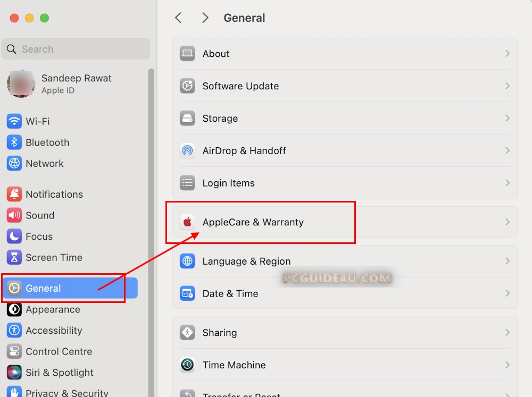Viewport: 532px width, 397px height.
Task: Select the Network globe icon
Action: pyautogui.click(x=14, y=164)
